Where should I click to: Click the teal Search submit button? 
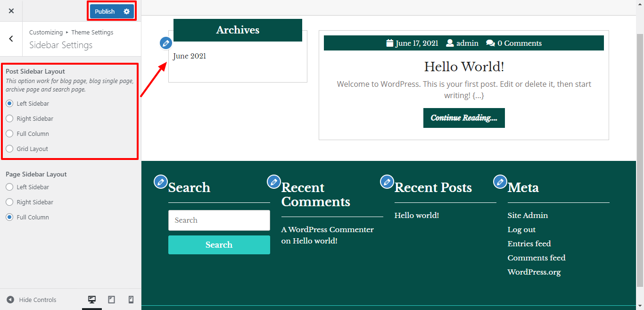click(219, 245)
